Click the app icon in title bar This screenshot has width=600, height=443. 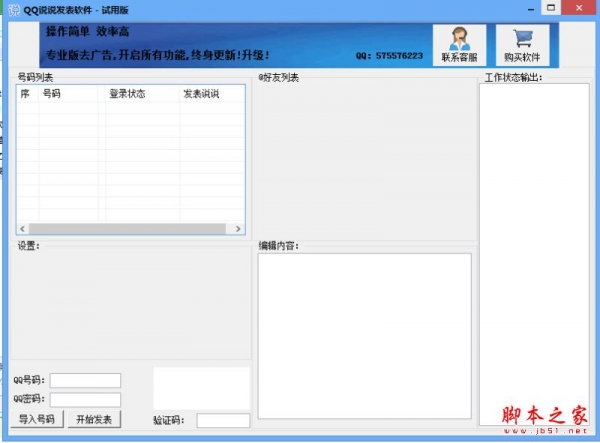14,10
